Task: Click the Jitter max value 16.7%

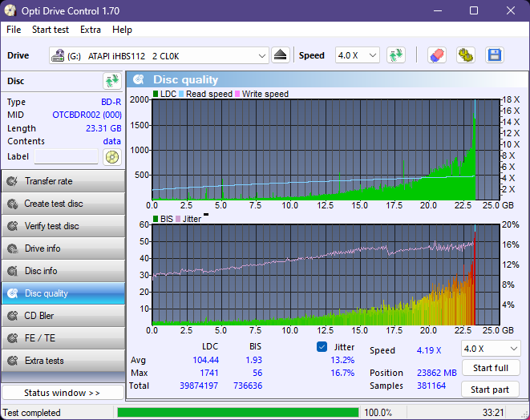Action: 342,373
